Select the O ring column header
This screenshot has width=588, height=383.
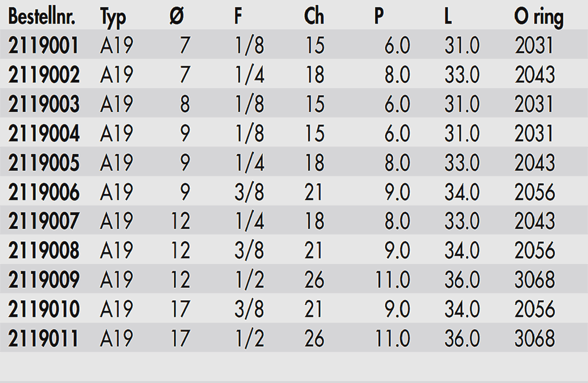pos(539,18)
